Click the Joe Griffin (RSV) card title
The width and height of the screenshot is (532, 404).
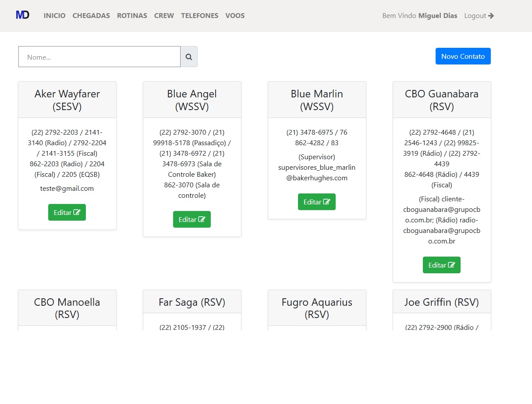(441, 302)
